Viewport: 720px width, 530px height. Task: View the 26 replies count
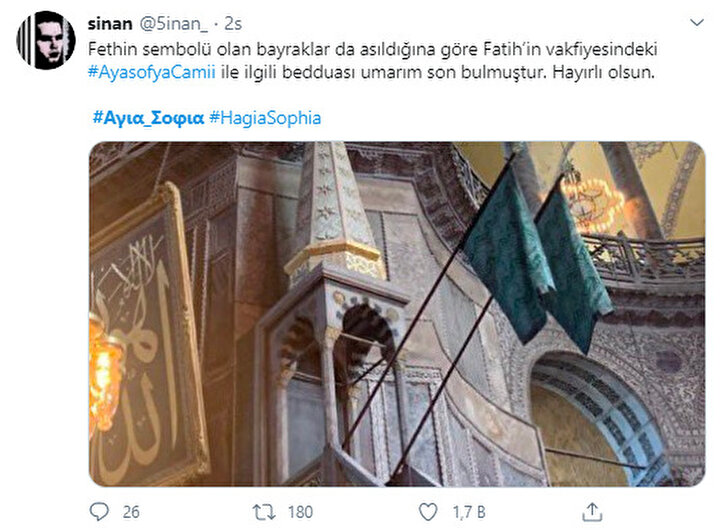[x=131, y=512]
